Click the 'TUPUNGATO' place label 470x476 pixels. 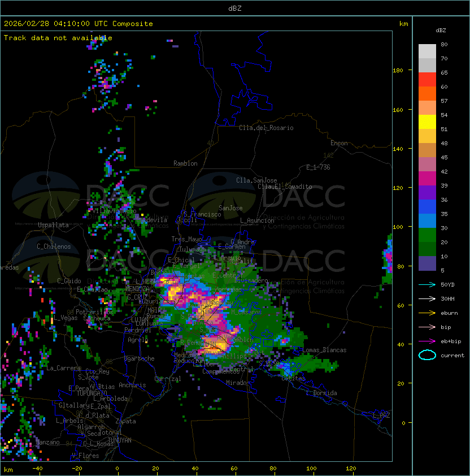(92, 393)
